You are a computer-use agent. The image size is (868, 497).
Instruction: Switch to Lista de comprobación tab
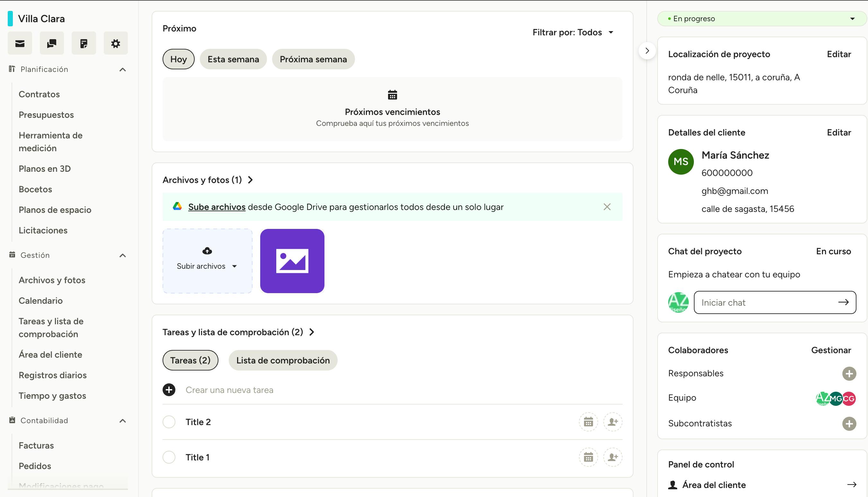click(x=283, y=360)
